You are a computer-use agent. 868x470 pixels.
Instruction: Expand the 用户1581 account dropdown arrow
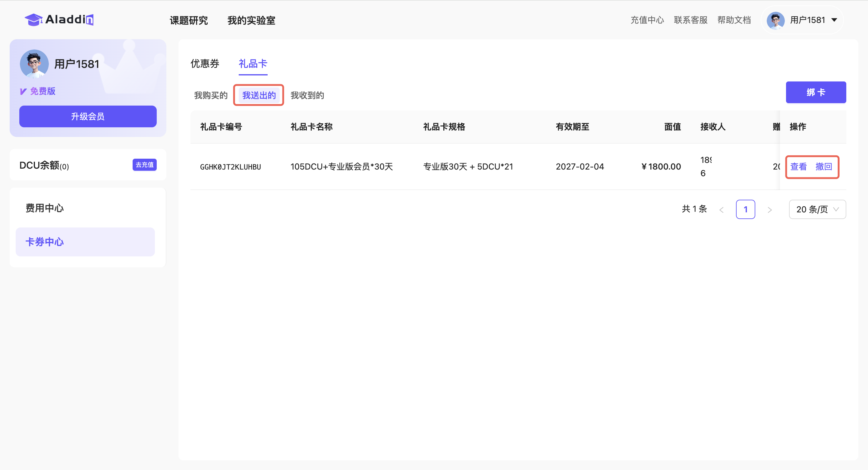(834, 20)
